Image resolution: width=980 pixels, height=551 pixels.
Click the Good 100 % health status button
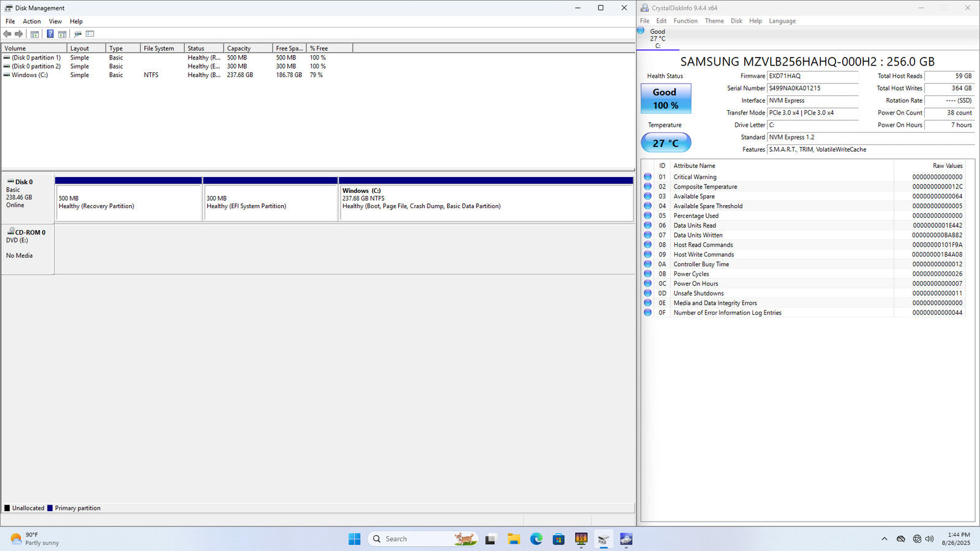pos(665,99)
